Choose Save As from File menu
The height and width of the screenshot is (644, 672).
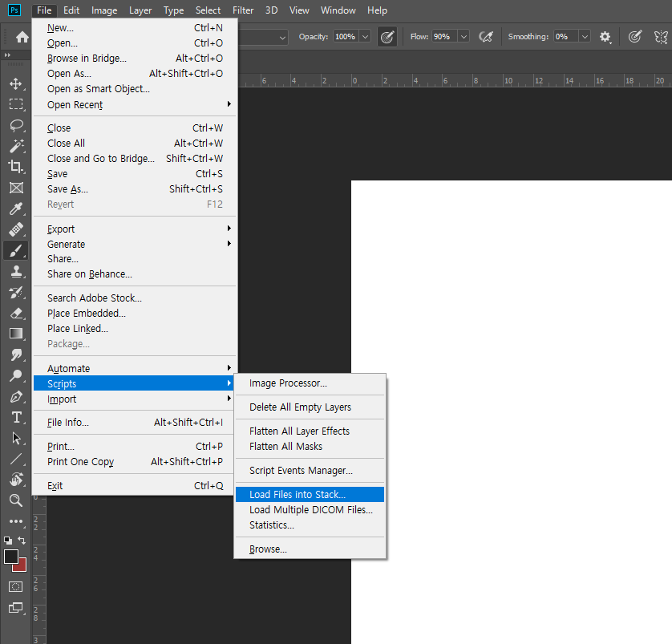point(135,189)
